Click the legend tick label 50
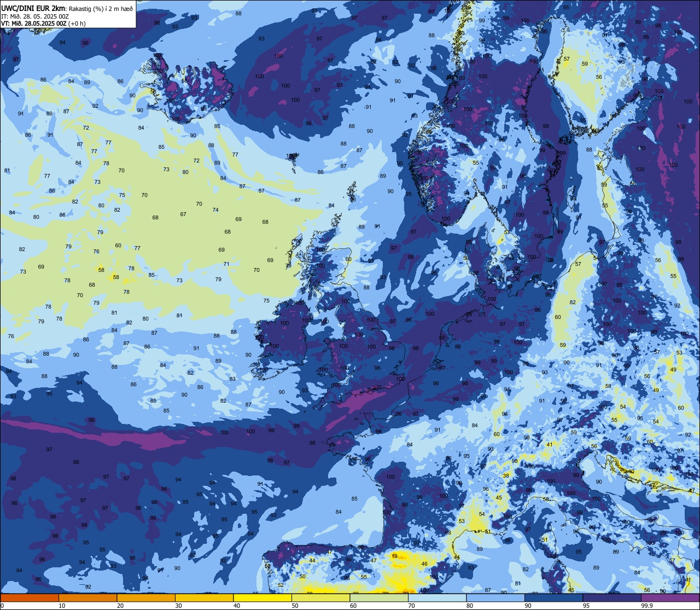The height and width of the screenshot is (610, 700). tap(295, 606)
